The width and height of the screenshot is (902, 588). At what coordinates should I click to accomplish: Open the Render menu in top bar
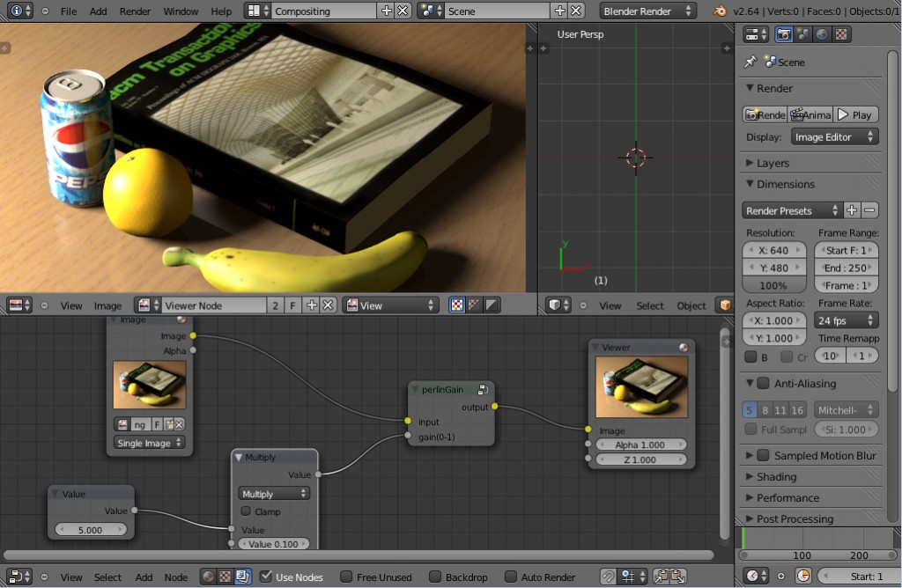[x=134, y=11]
